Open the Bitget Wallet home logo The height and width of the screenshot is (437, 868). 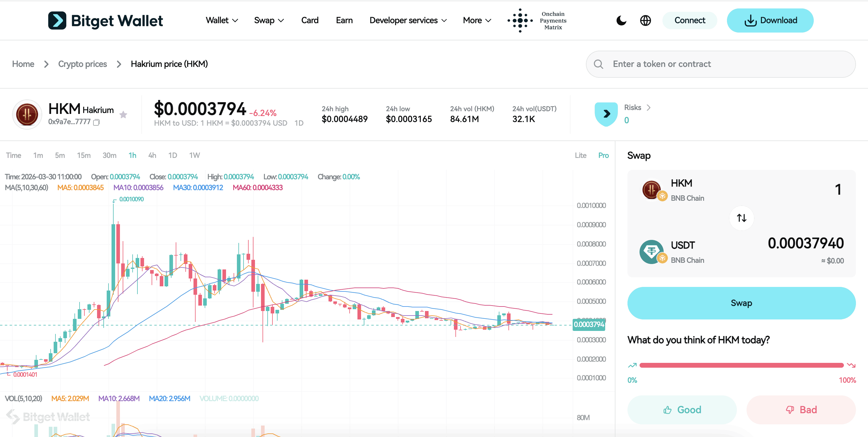105,20
